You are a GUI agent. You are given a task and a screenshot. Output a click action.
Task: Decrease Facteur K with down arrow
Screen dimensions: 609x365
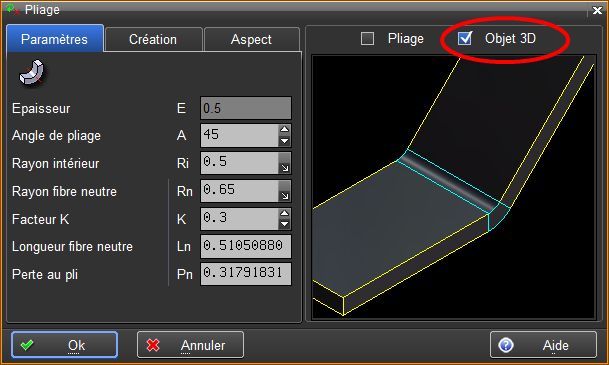pyautogui.click(x=285, y=224)
